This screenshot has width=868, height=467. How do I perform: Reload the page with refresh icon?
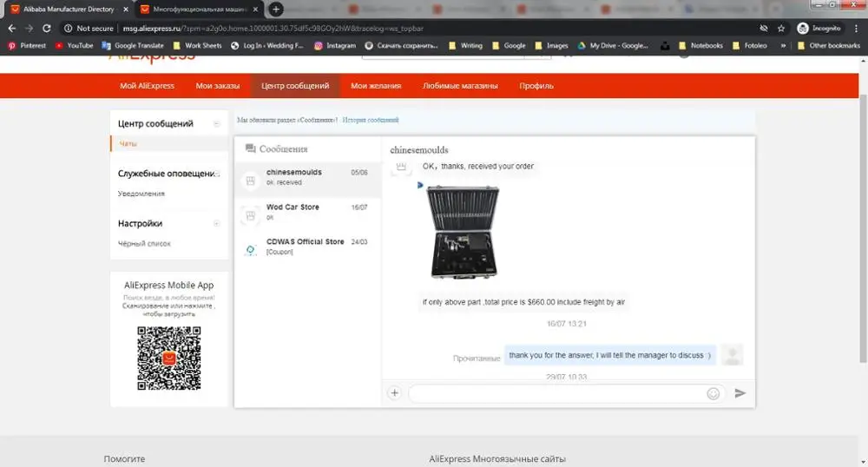47,29
